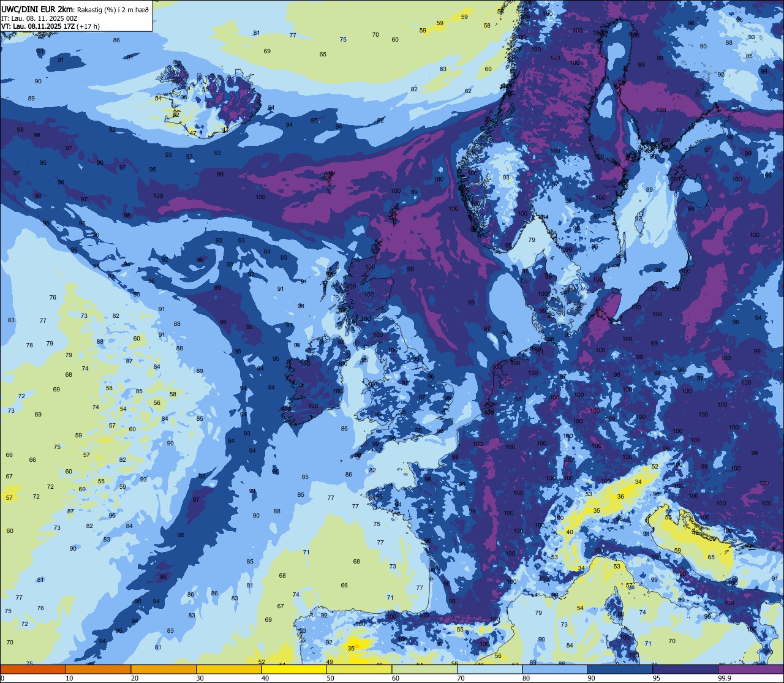This screenshot has width=784, height=683.
Task: Pick the bright yellow 40–50% legend swatch
Action: click(294, 669)
